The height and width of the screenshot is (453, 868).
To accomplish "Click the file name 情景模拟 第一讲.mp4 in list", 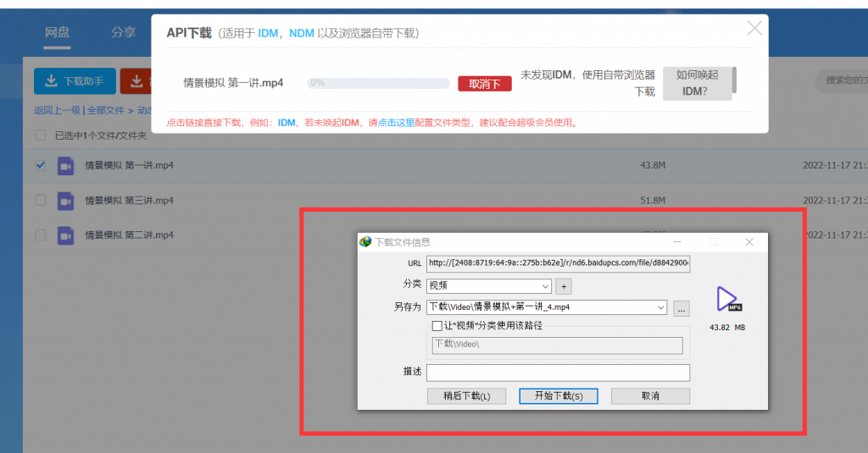I will pyautogui.click(x=129, y=165).
